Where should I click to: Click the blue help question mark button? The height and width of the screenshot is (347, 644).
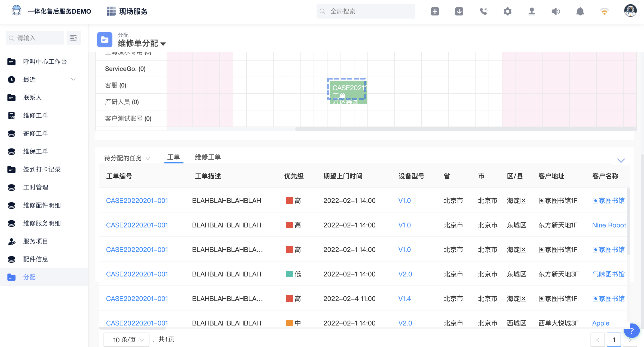pos(632,331)
